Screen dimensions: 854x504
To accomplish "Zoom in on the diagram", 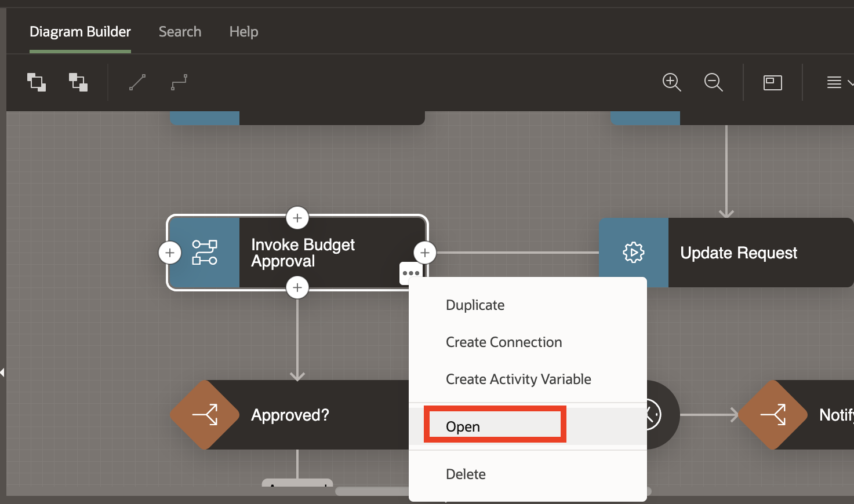I will [671, 82].
